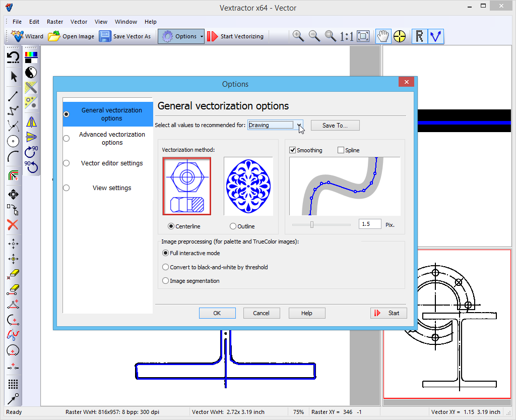
Task: Click the fit to window icon
Action: pyautogui.click(x=363, y=36)
